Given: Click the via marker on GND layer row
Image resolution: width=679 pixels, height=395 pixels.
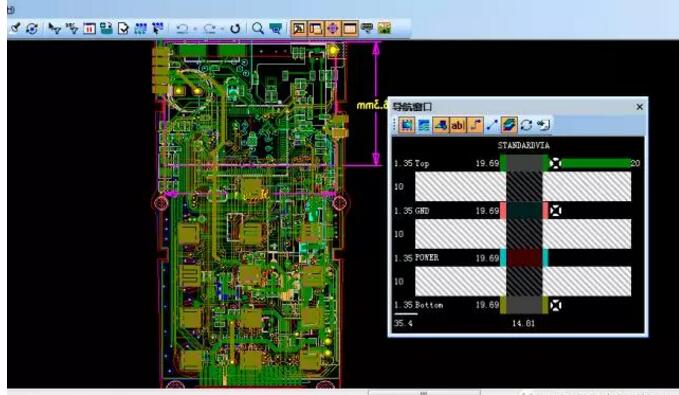Looking at the screenshot, I should (x=555, y=211).
